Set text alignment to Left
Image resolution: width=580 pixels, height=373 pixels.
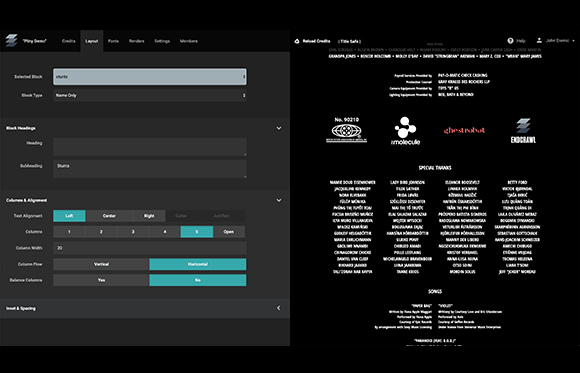[x=69, y=216]
